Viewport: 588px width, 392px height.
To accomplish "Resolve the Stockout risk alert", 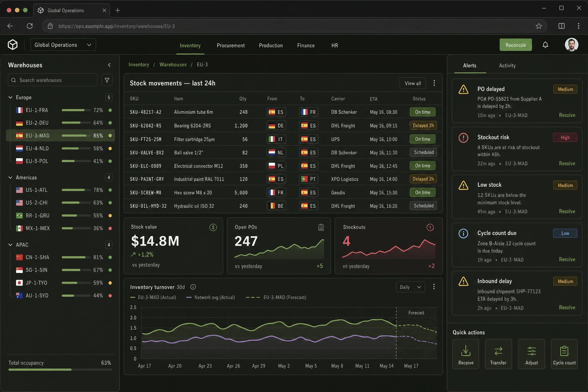I will click(567, 163).
